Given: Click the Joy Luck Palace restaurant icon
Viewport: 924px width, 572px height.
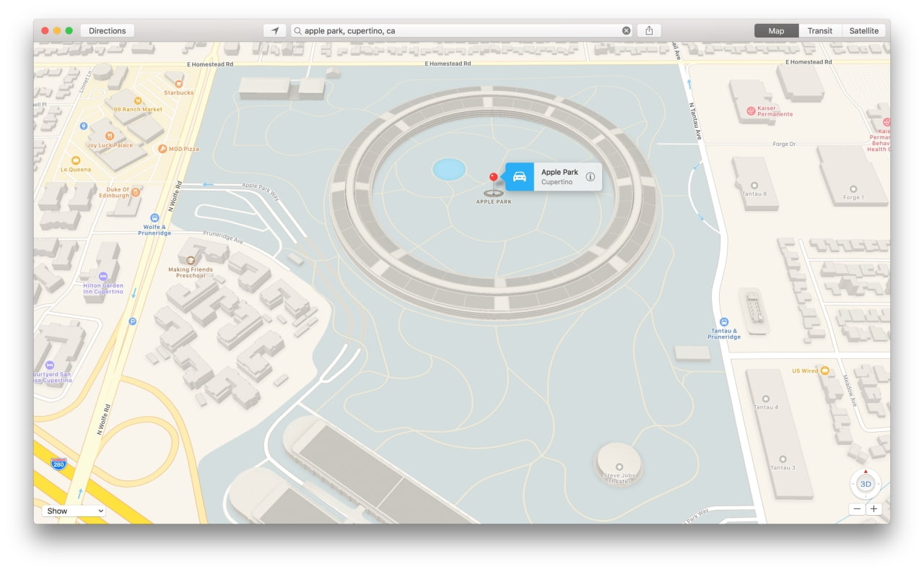Looking at the screenshot, I should (x=108, y=134).
